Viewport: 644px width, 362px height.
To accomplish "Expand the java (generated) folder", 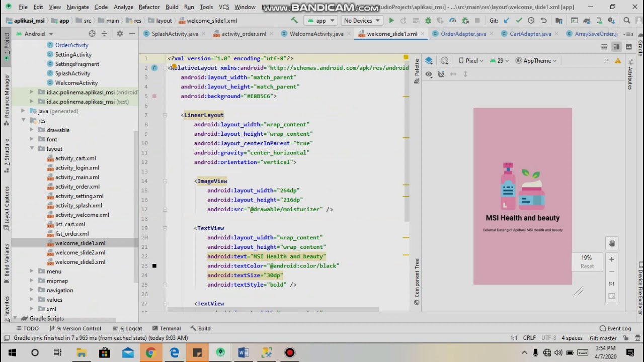I will (x=23, y=111).
